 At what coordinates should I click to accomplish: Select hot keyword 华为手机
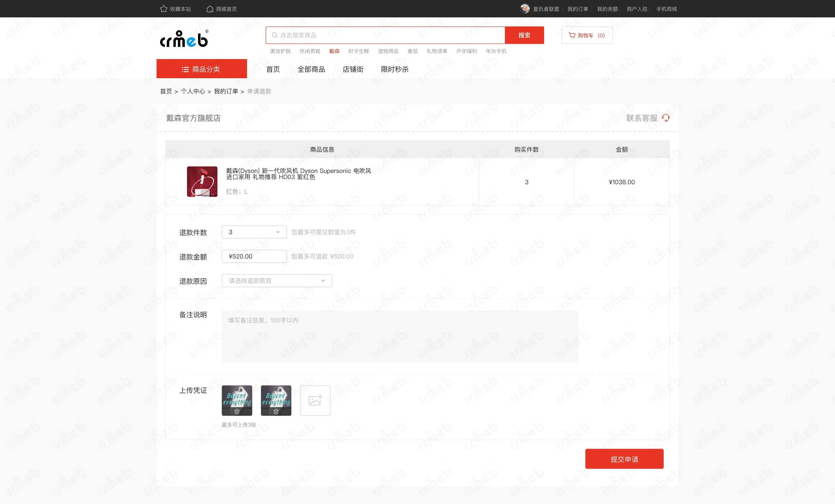(x=496, y=51)
